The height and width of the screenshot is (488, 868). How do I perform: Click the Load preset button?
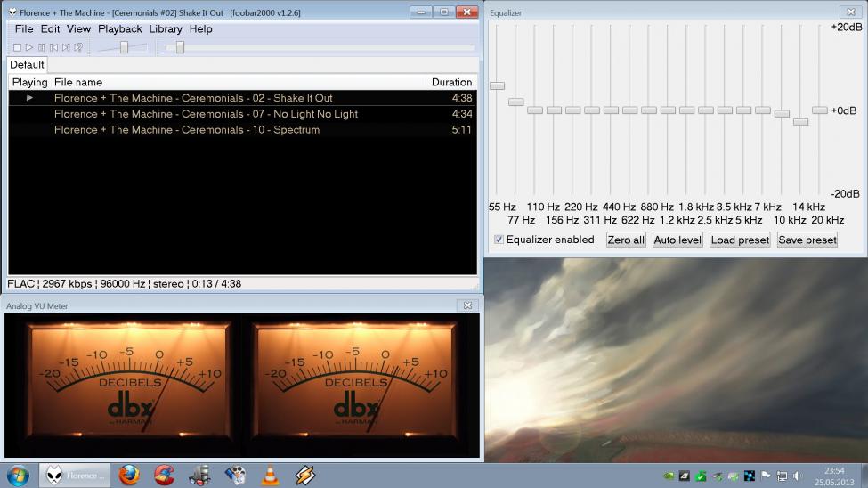pyautogui.click(x=740, y=240)
